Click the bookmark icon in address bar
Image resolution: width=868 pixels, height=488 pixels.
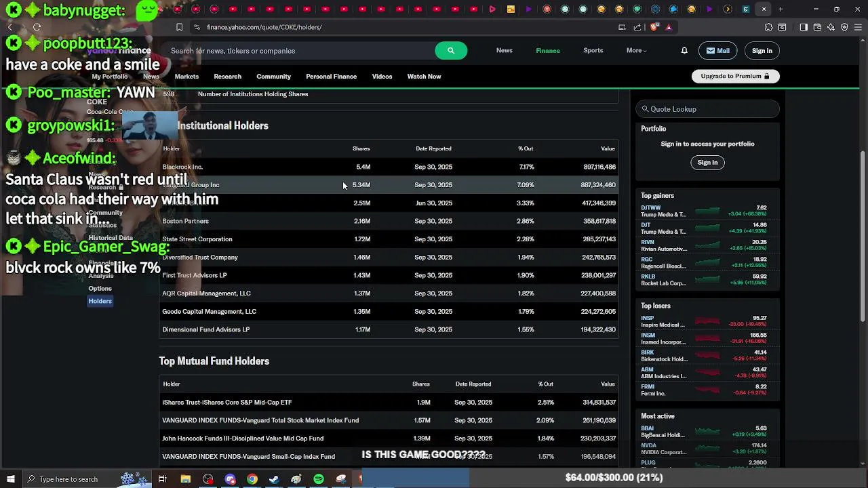tap(179, 27)
